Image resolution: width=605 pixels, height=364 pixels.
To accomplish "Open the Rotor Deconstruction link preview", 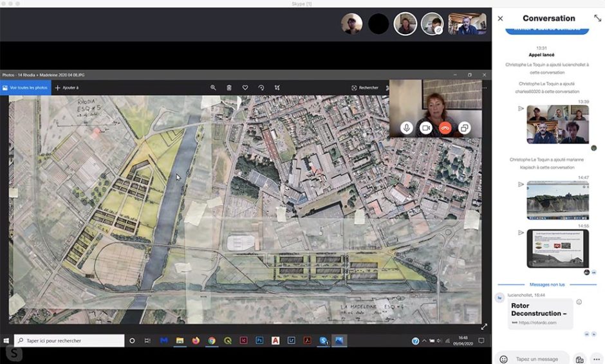I will click(540, 314).
